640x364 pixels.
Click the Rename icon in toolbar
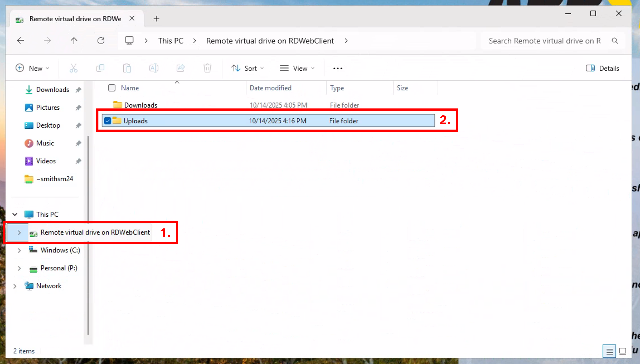click(x=154, y=68)
